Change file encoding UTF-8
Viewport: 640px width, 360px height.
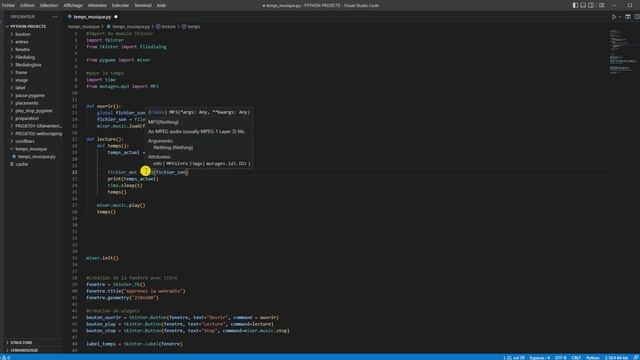(560, 358)
